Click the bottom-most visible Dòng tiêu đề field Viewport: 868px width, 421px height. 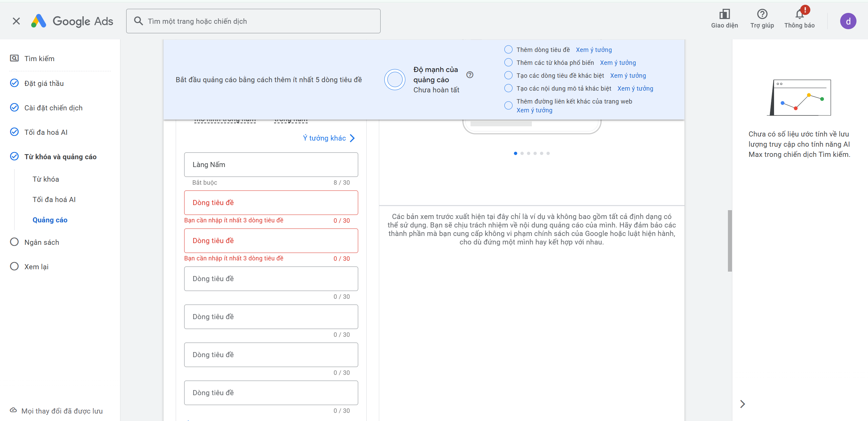(x=271, y=392)
